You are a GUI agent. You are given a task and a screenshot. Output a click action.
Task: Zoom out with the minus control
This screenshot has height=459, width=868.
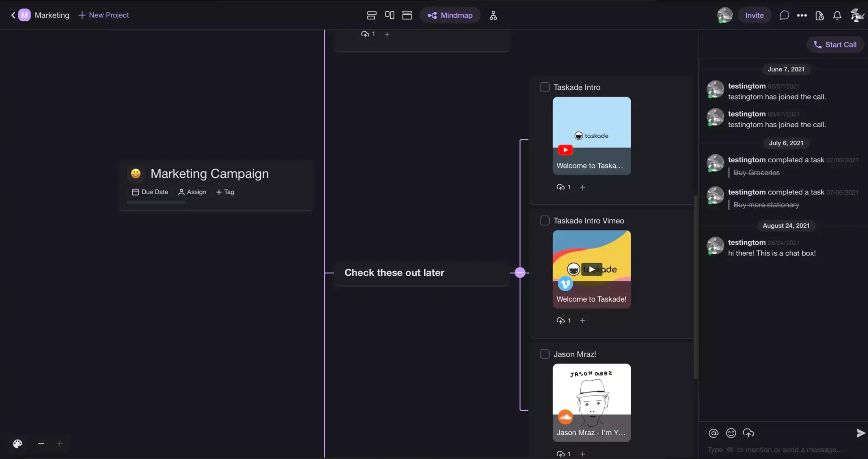(x=41, y=443)
